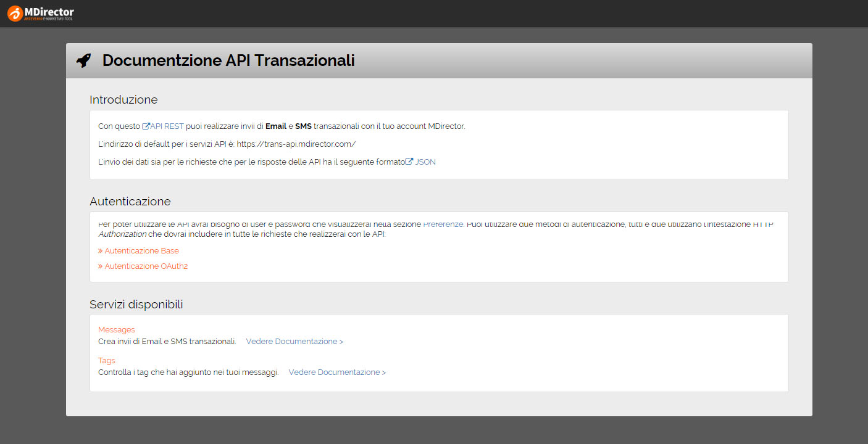868x444 pixels.
Task: Click the MDirector logo
Action: tap(41, 14)
